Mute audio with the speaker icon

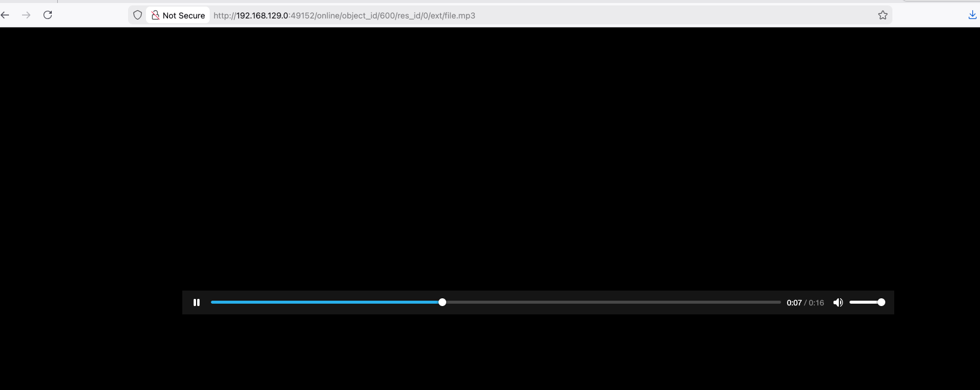click(838, 302)
